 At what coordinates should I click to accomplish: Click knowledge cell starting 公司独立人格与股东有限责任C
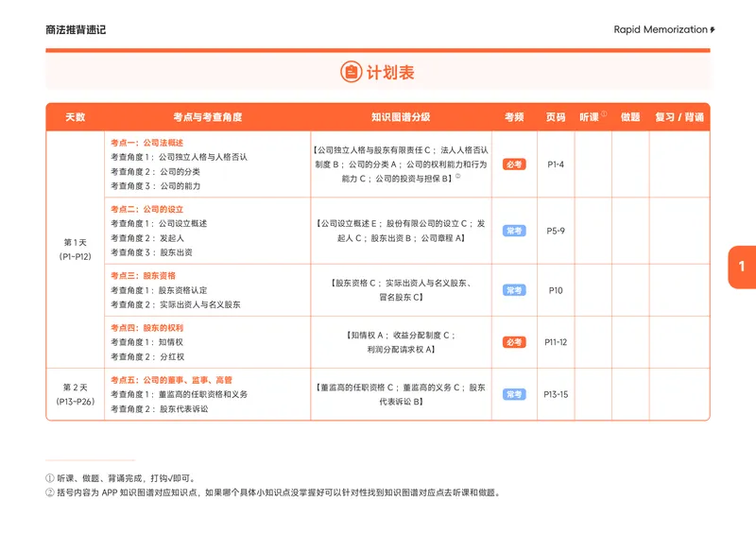pos(401,164)
